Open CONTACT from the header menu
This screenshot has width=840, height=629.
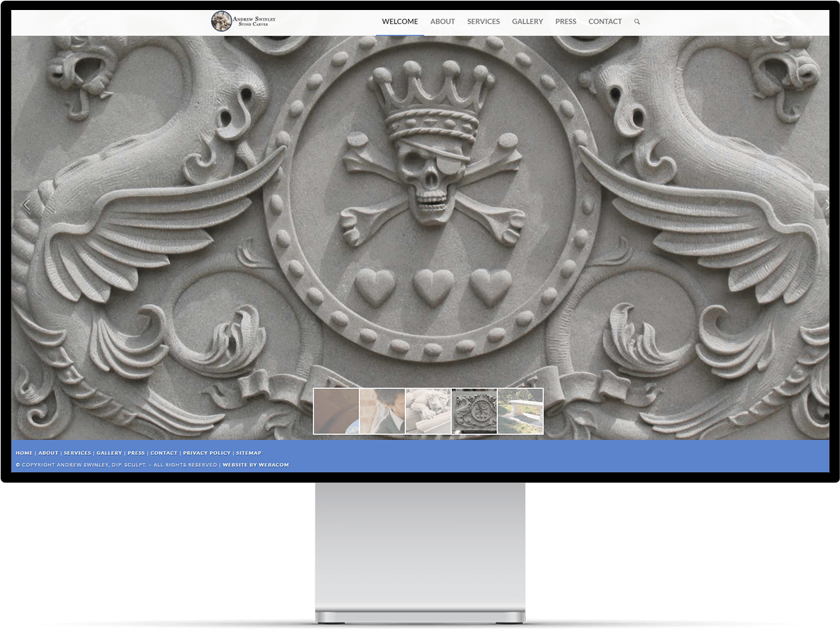(x=604, y=21)
